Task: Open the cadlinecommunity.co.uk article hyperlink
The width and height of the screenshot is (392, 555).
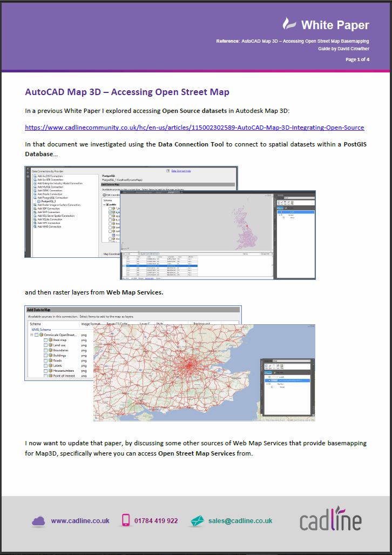Action: pyautogui.click(x=194, y=128)
